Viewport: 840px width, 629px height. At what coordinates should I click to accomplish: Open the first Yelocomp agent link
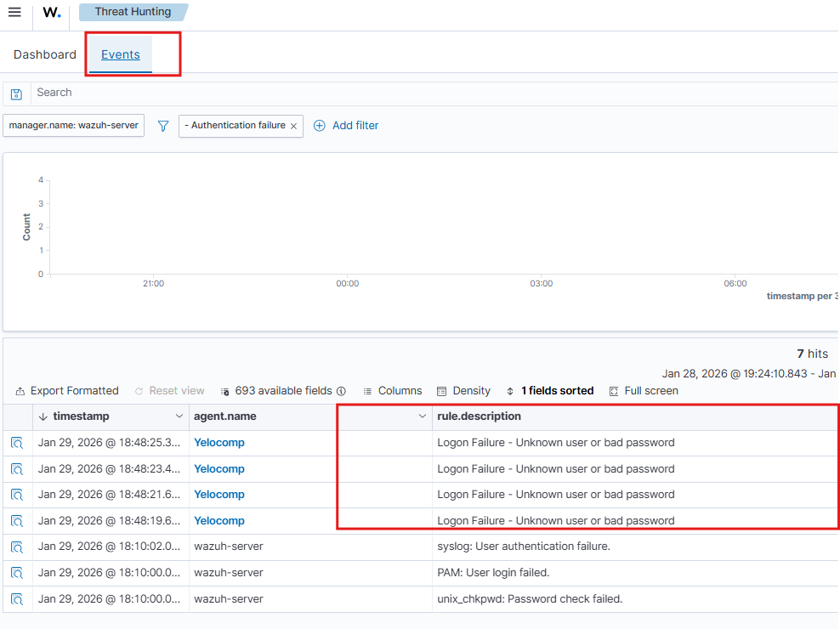tap(219, 443)
